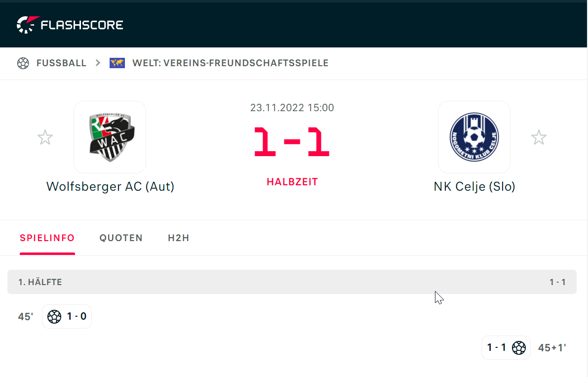Toggle favorite star for NK Celje
Screen dimensions: 588x377
pyautogui.click(x=539, y=137)
